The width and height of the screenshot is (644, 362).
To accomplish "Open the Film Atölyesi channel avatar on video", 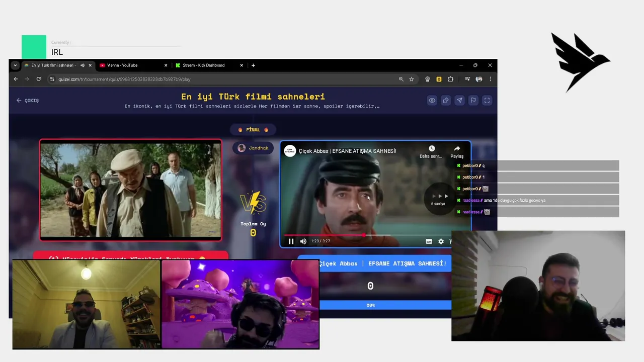I will click(x=290, y=151).
